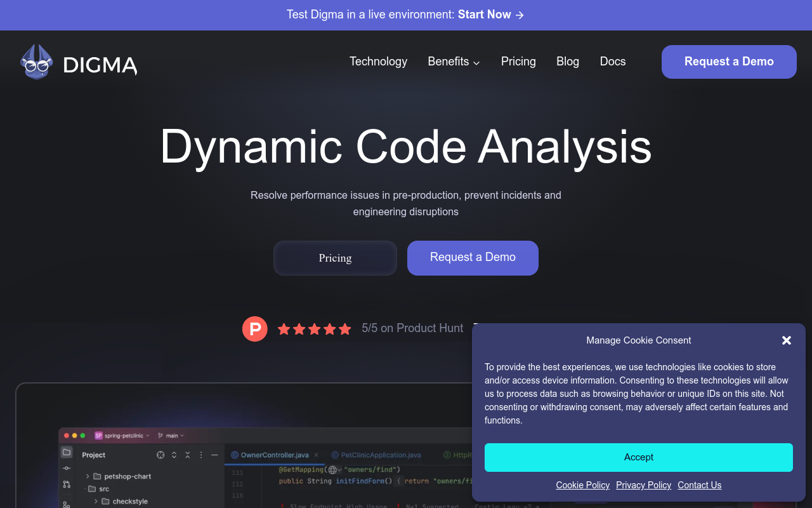Close the OwnerController.java tab

(317, 455)
